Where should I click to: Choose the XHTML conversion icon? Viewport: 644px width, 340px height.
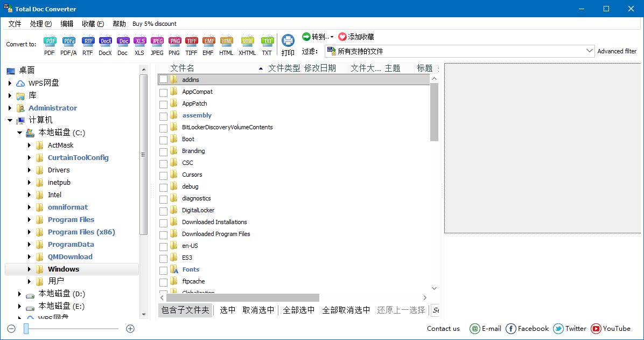tap(248, 41)
